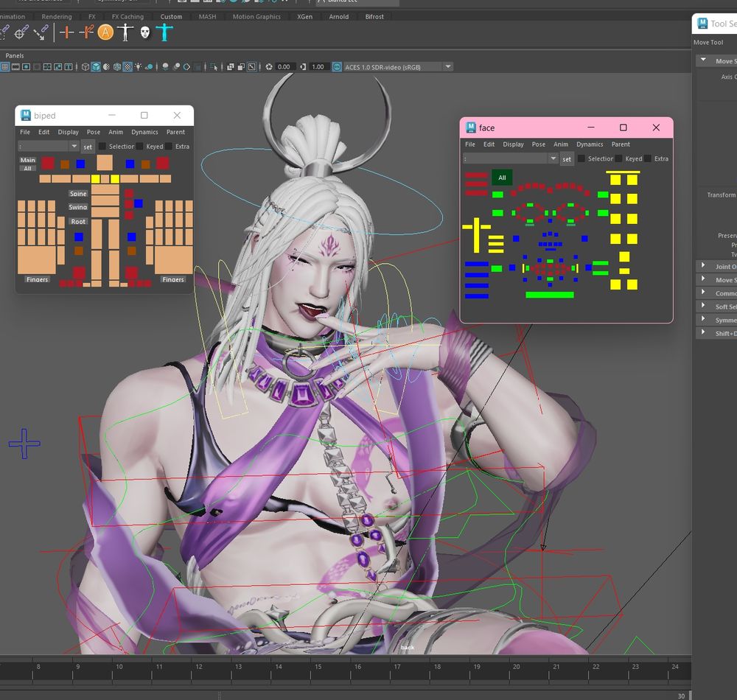Enable the Keyed checkbox in the biped window

tap(139, 147)
